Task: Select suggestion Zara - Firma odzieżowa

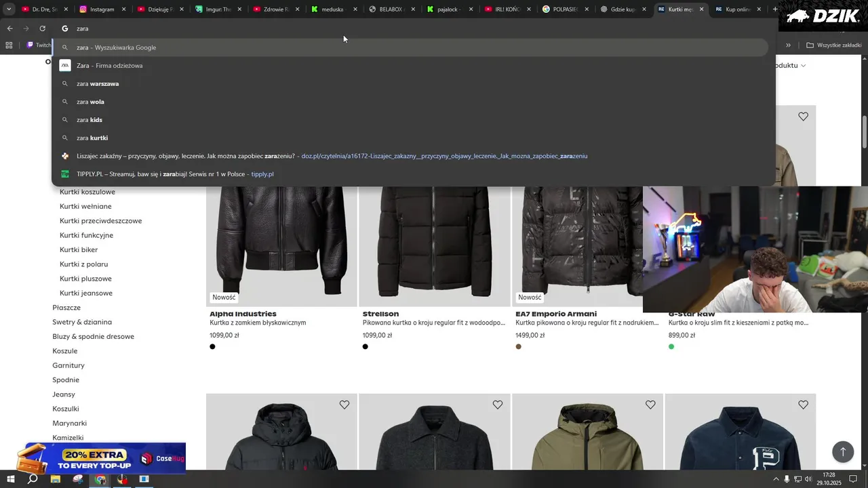Action: click(x=411, y=66)
